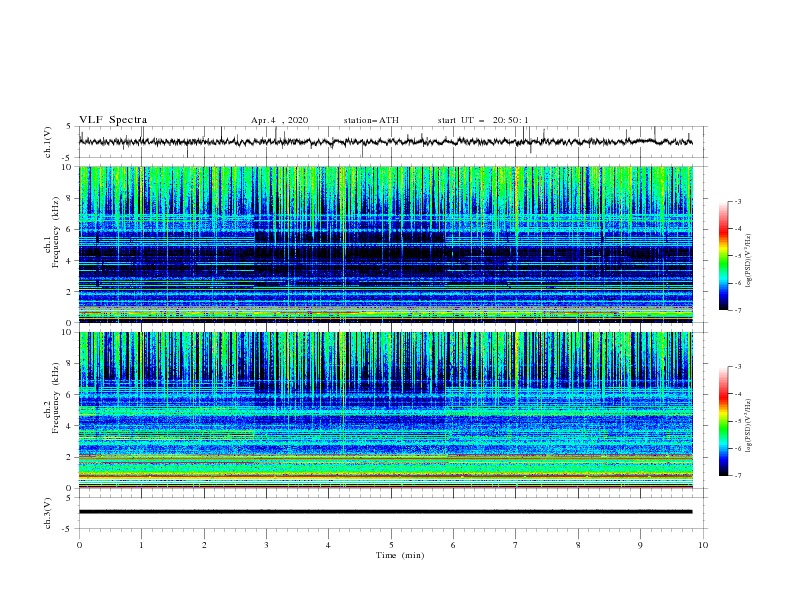Click the ch.3(V) axis tick "5"

[69, 497]
